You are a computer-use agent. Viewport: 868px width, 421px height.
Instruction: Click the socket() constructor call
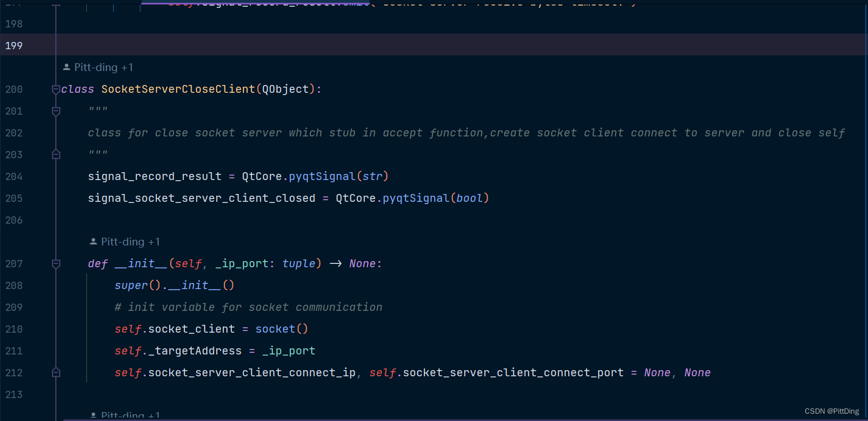tap(282, 329)
